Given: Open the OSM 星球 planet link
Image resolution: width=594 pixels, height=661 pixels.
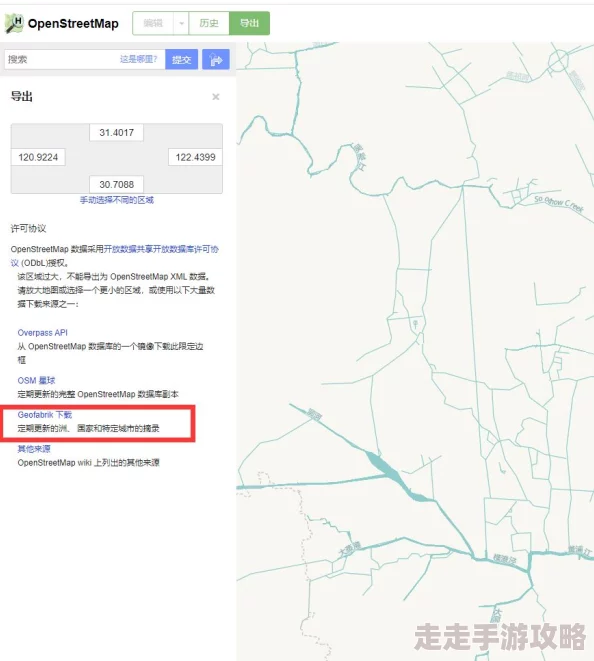Looking at the screenshot, I should point(36,380).
